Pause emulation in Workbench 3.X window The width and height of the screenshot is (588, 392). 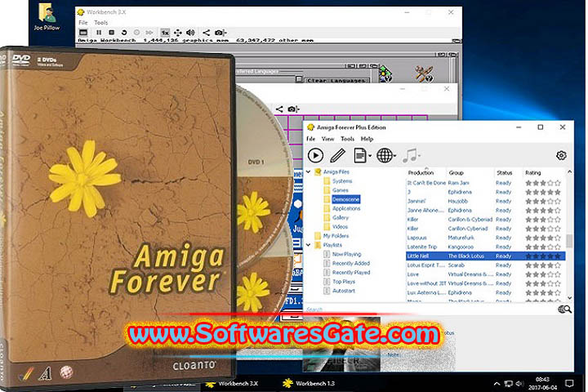pos(99,33)
